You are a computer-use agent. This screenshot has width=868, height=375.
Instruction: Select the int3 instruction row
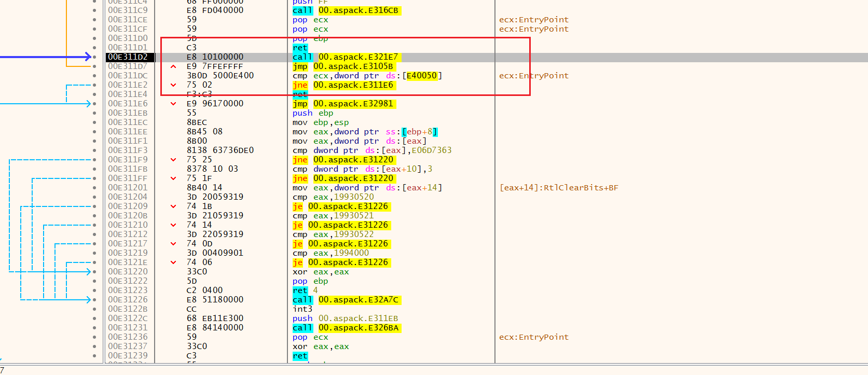302,309
